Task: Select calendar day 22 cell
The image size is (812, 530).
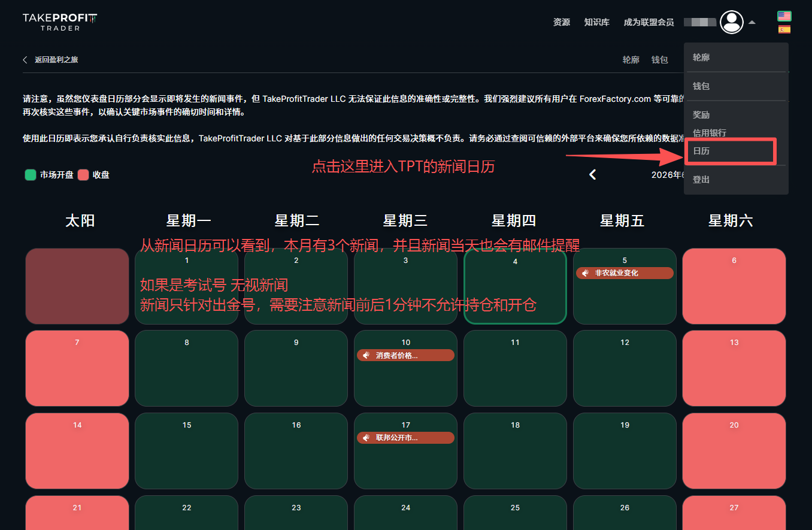Action: tap(187, 513)
